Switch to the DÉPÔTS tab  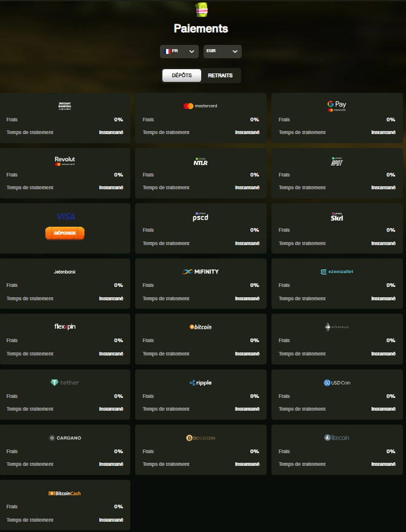pos(182,75)
